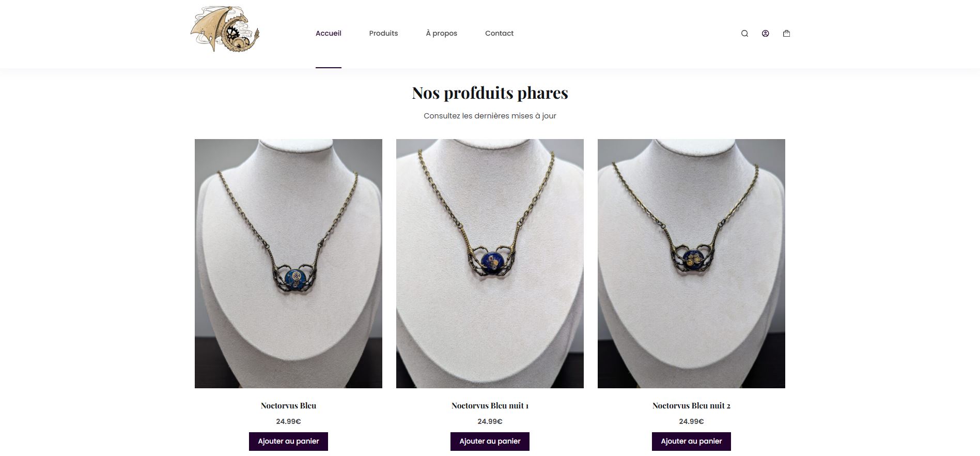Open the Produits menu item
The width and height of the screenshot is (980, 456).
383,33
